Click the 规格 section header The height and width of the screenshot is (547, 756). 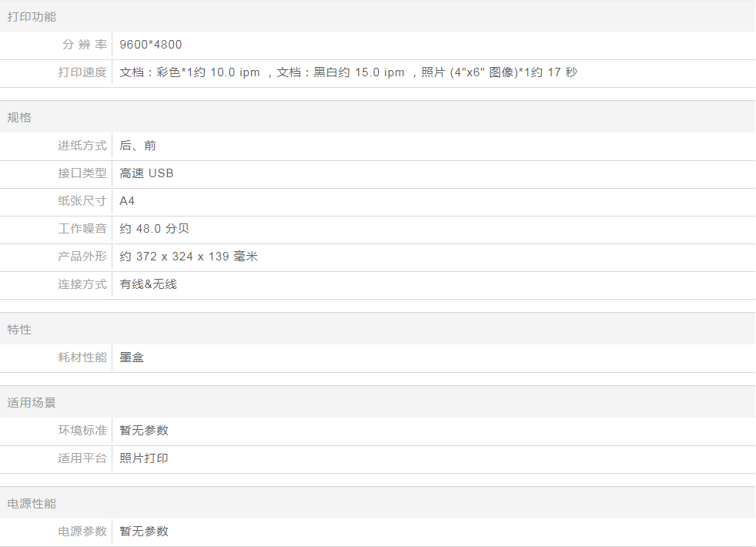coord(19,118)
